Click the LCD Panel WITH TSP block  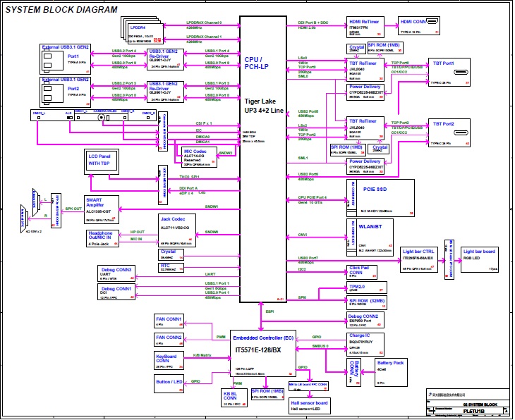(102, 162)
